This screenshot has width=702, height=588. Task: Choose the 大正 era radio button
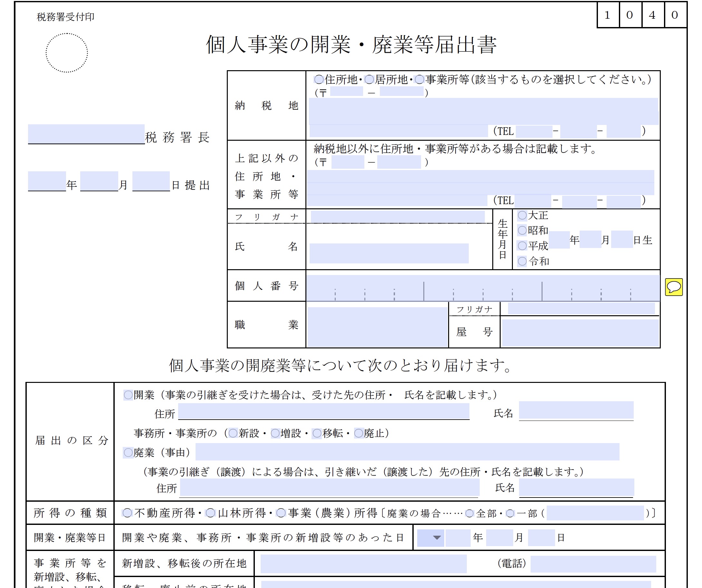(x=522, y=215)
